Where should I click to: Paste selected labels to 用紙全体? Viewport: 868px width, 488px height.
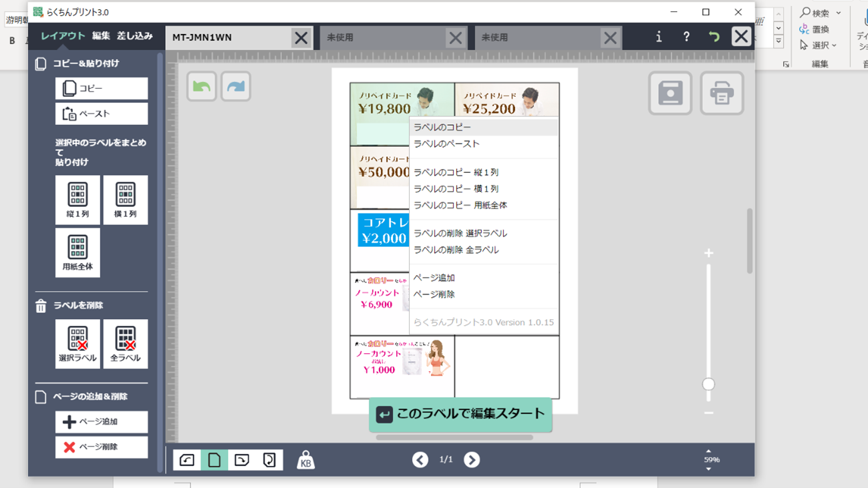(x=78, y=252)
